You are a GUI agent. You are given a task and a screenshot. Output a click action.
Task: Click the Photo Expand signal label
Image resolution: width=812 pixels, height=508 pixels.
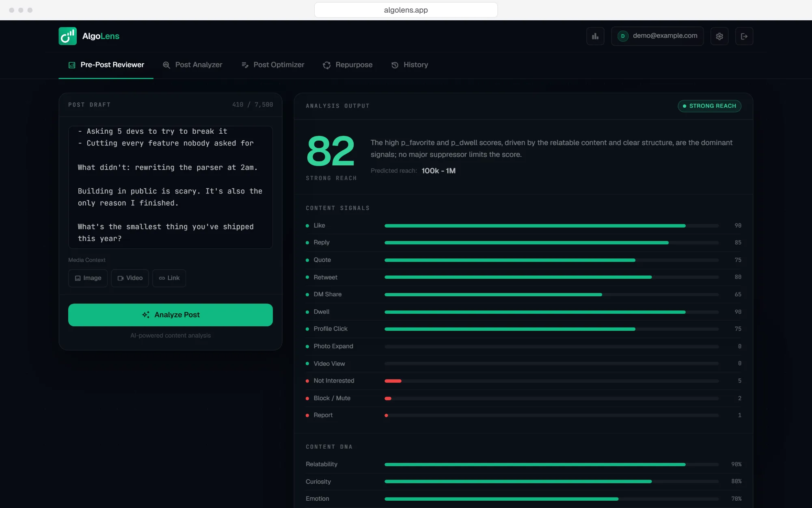click(333, 346)
